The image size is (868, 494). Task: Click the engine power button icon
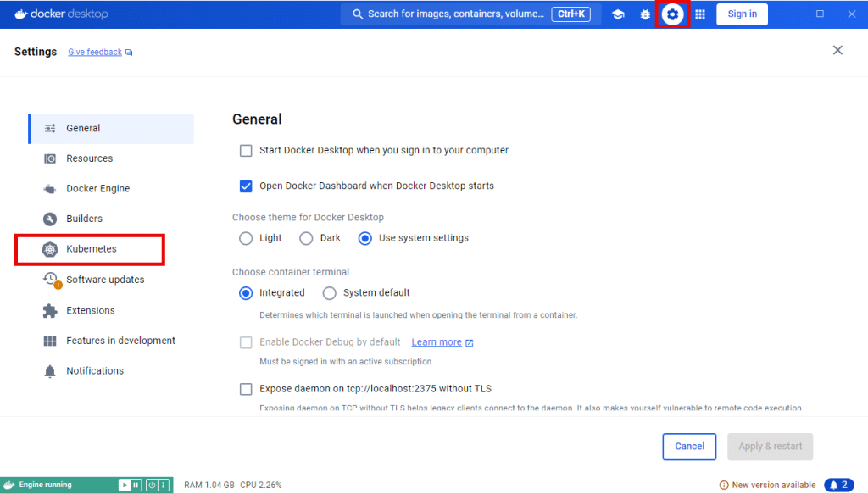151,485
